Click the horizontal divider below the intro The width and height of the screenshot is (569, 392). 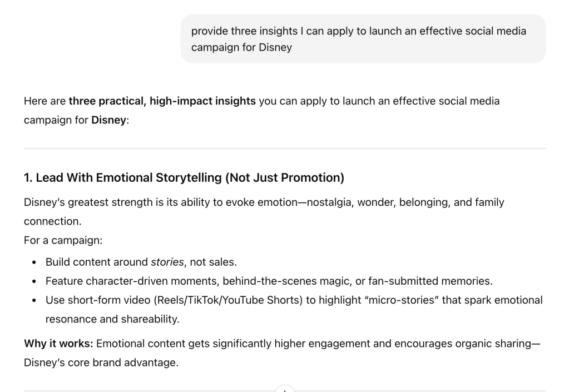tap(284, 148)
